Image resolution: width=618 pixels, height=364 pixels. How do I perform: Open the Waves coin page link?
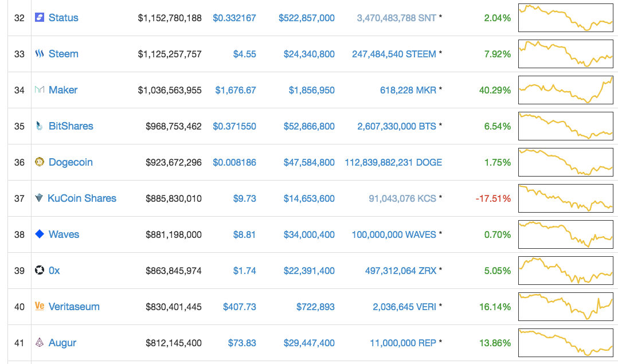[x=64, y=234]
